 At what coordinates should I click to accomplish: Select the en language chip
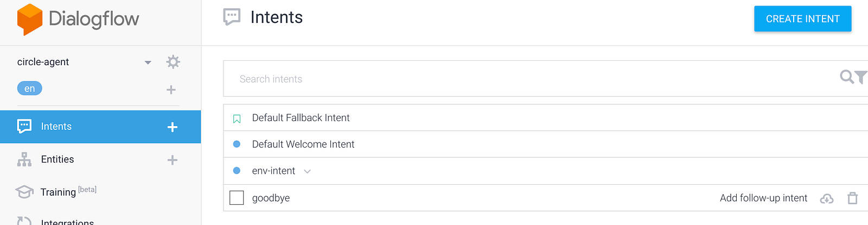(x=30, y=89)
